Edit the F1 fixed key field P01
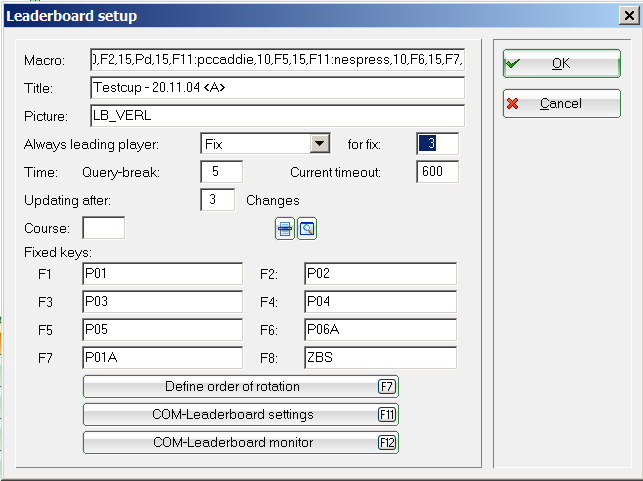 point(162,274)
